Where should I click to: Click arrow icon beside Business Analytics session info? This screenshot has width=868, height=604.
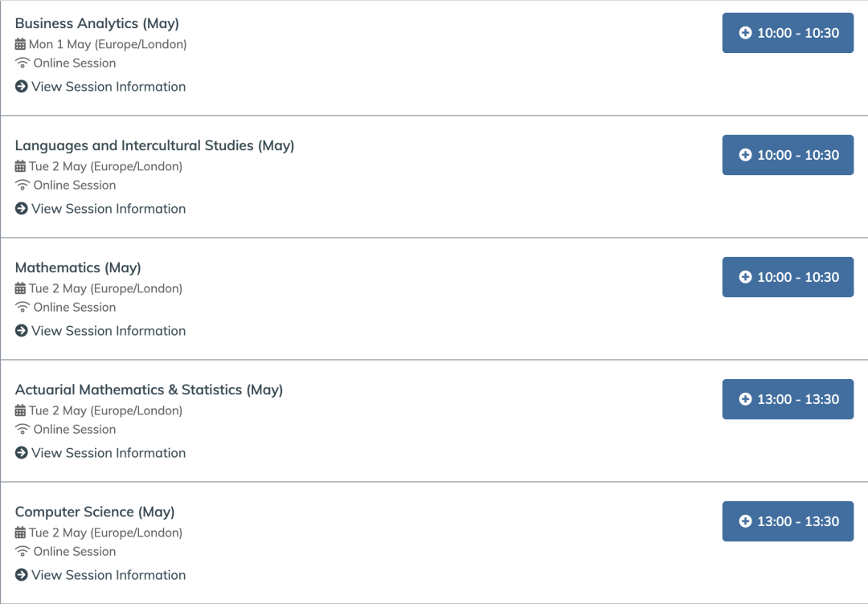click(21, 86)
